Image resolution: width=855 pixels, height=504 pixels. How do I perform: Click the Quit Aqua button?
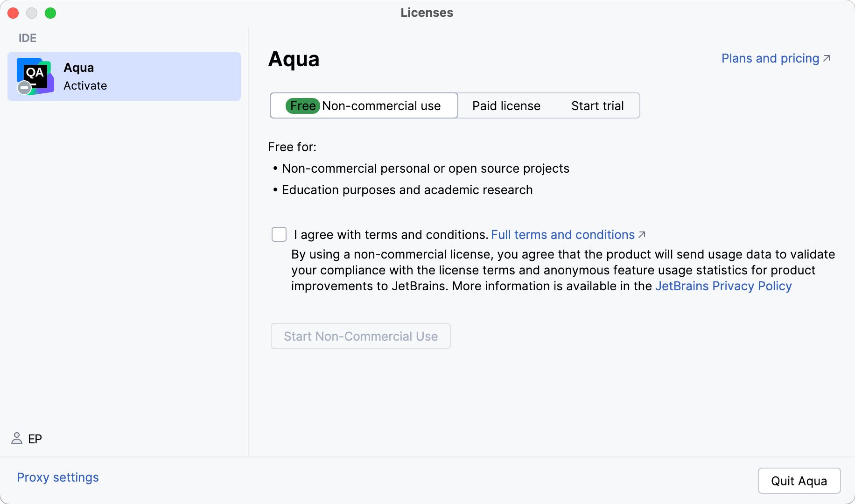tap(799, 481)
